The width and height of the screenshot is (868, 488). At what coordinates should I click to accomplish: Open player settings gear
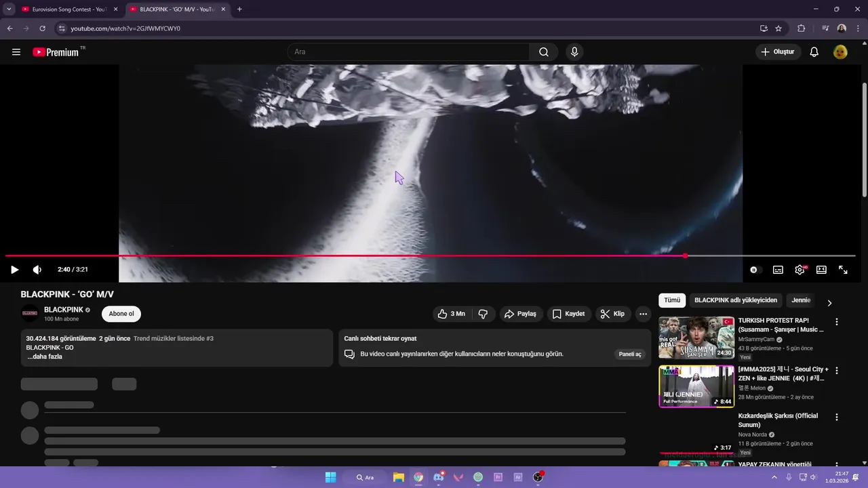[800, 270]
